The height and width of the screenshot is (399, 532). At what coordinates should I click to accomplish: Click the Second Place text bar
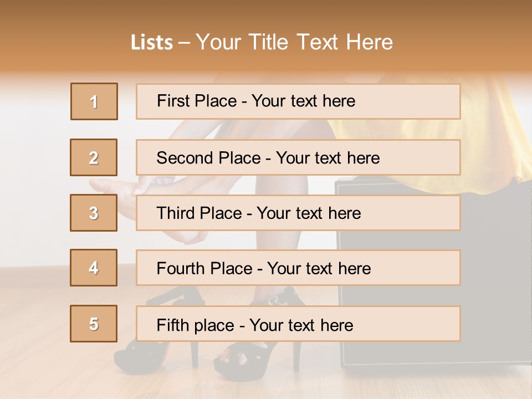coord(298,157)
